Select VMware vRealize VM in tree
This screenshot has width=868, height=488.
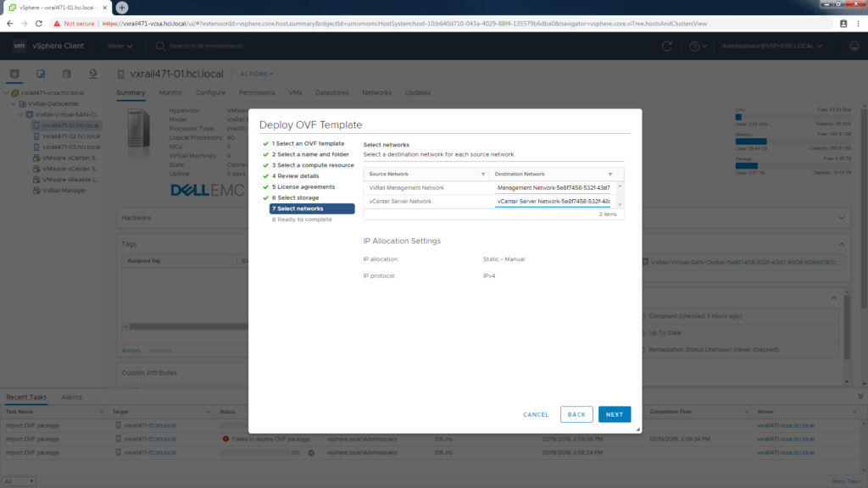[x=70, y=180]
